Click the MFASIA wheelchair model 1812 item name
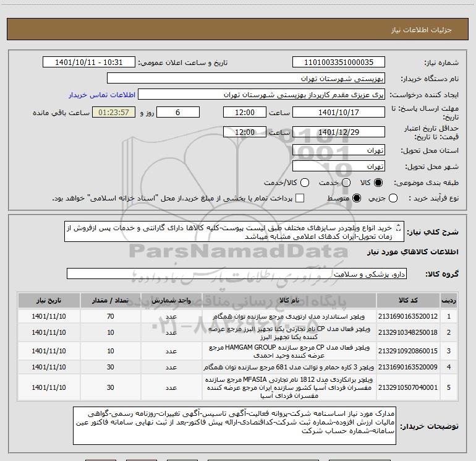 tap(289, 387)
